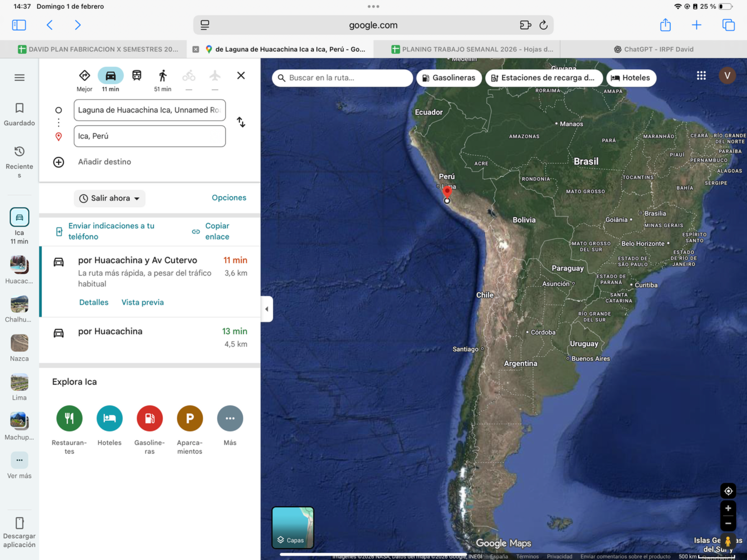Filter route by Hoteles chip
This screenshot has width=747, height=560.
(631, 78)
